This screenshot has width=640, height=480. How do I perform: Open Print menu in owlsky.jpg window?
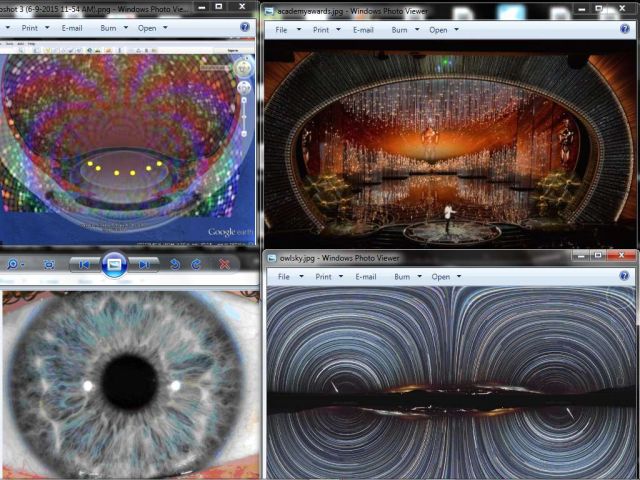pyautogui.click(x=323, y=277)
